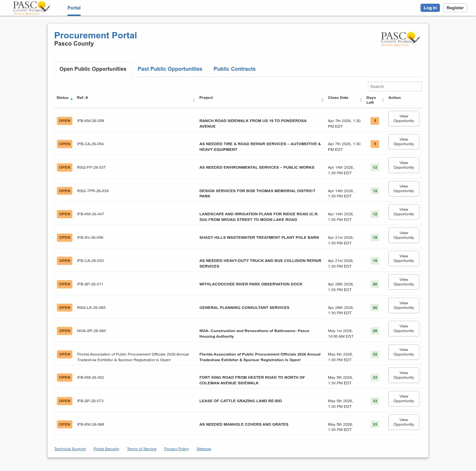Viewport: 476px width, 471px height.
Task: Sort table by Ref. # sort arrows
Action: tap(194, 100)
